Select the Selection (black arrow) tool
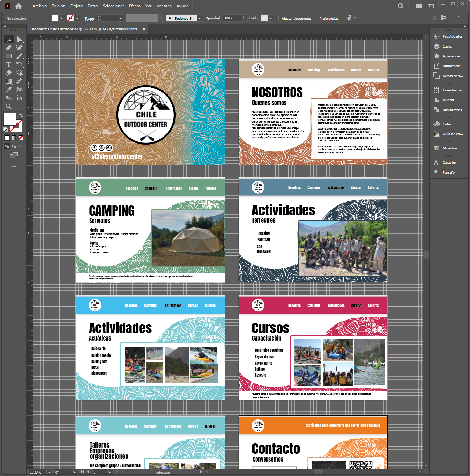Image resolution: width=470 pixels, height=476 pixels. click(9, 39)
